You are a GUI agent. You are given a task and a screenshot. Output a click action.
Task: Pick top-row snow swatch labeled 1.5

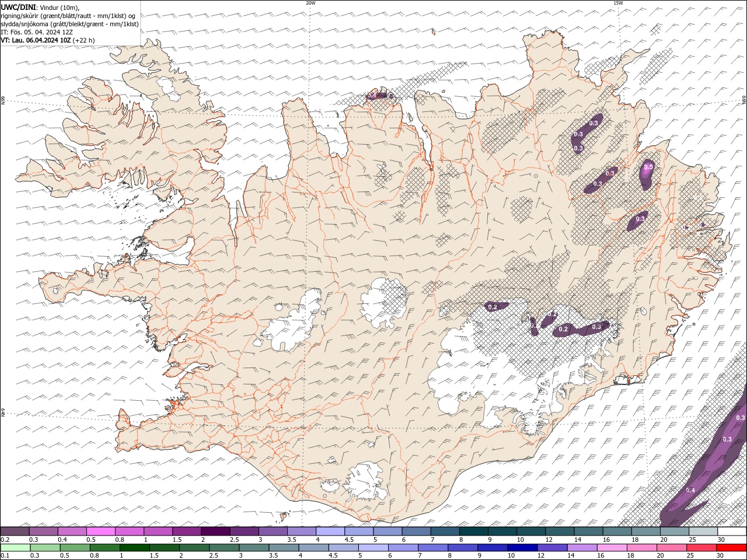click(x=187, y=531)
